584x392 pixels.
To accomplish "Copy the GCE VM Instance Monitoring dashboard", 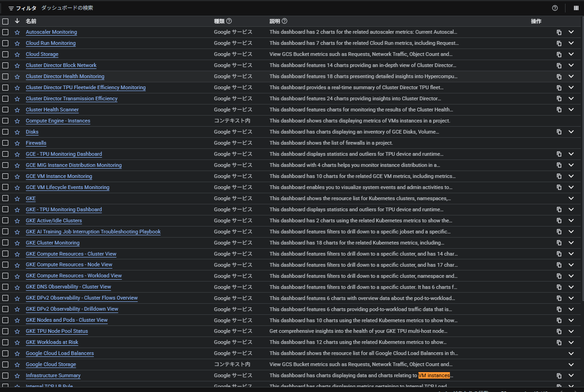I will click(559, 177).
